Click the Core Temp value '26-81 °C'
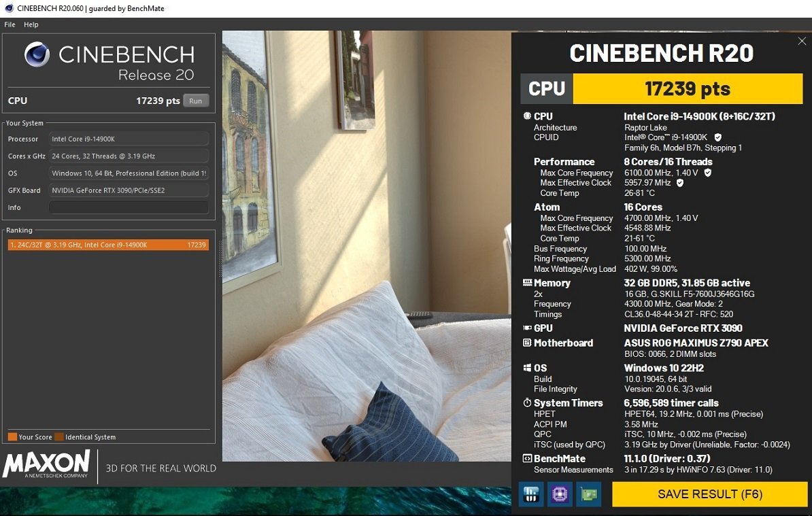Image resolution: width=812 pixels, height=516 pixels. click(x=639, y=193)
